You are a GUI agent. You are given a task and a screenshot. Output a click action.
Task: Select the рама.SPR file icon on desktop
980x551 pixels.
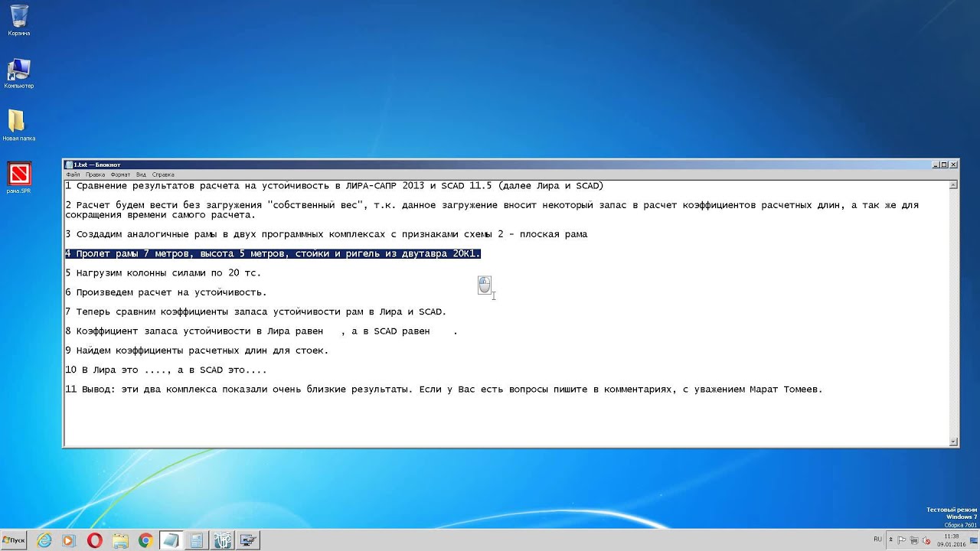[x=18, y=178]
